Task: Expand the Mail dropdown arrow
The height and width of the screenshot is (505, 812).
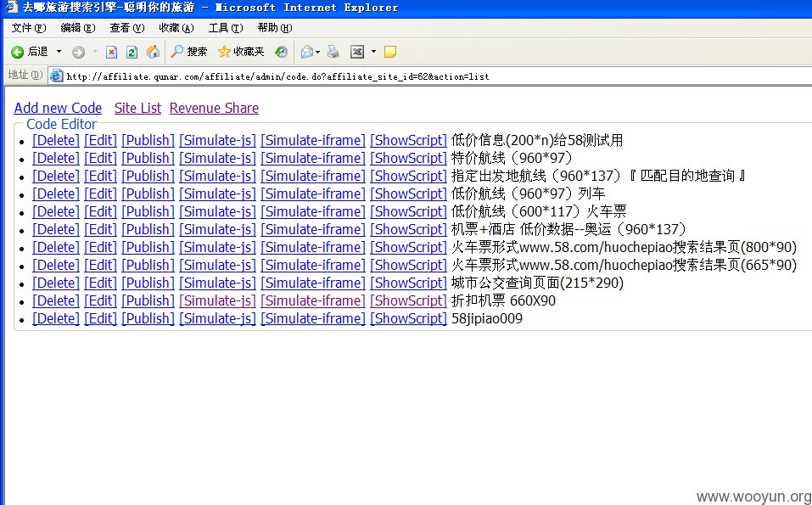Action: [x=317, y=52]
